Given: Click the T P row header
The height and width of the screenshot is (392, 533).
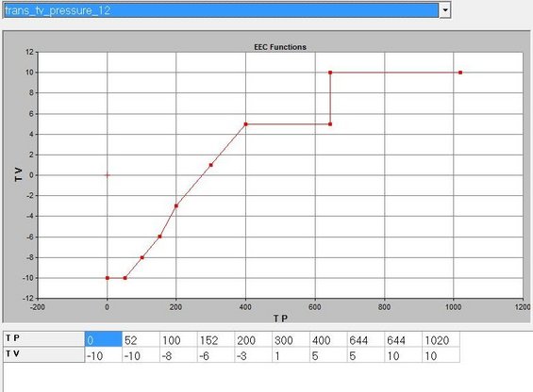Looking at the screenshot, I should (43, 339).
